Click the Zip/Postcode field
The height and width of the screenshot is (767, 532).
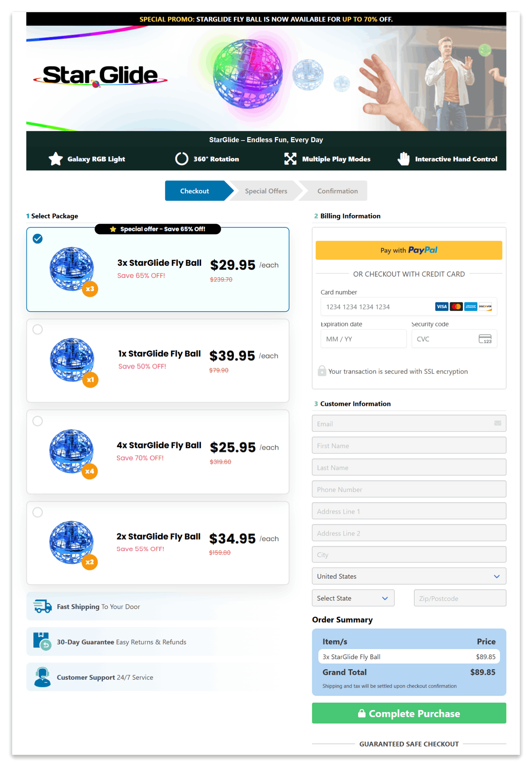pos(460,598)
